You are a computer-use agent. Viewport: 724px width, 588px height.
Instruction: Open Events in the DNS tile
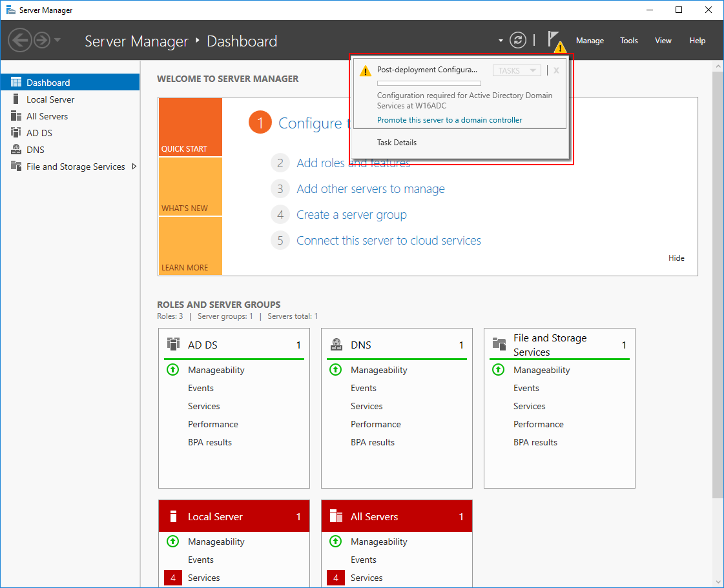(x=364, y=388)
